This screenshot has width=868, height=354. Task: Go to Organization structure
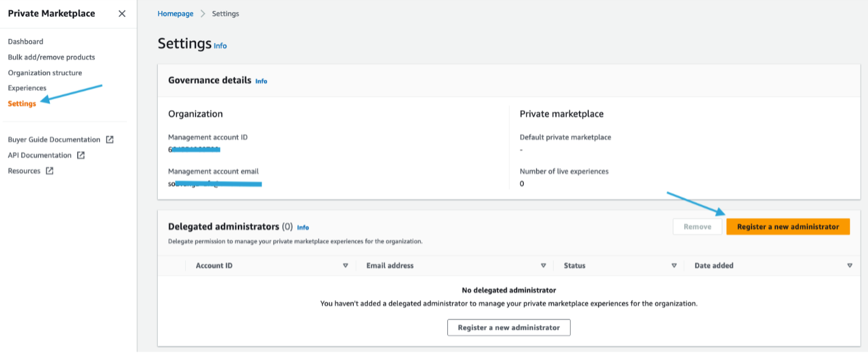45,72
